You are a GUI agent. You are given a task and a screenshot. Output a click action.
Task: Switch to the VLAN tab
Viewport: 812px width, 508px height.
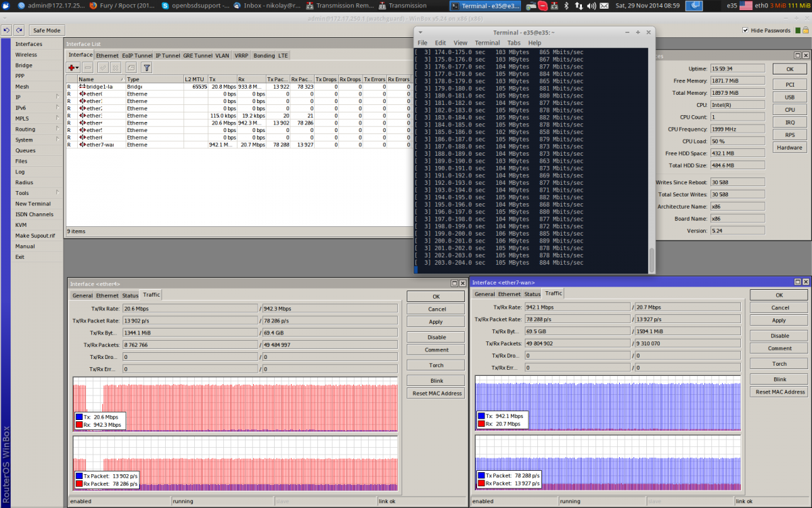[x=223, y=56]
